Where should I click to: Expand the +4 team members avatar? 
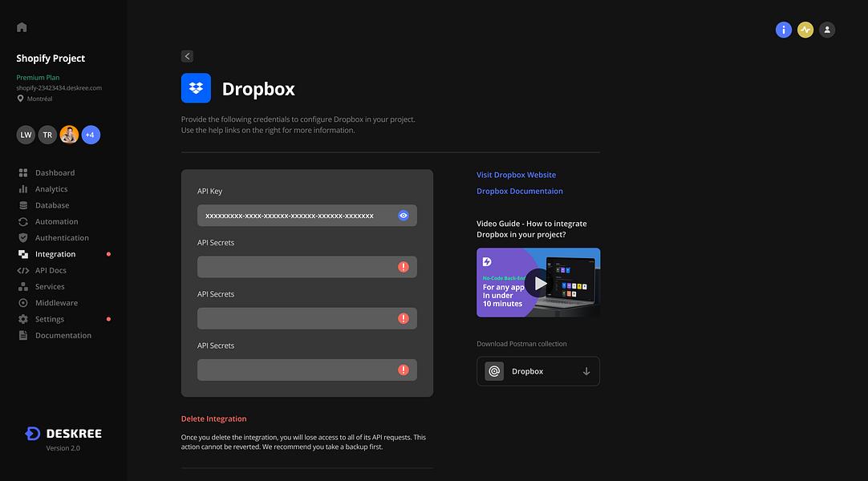pos(91,135)
